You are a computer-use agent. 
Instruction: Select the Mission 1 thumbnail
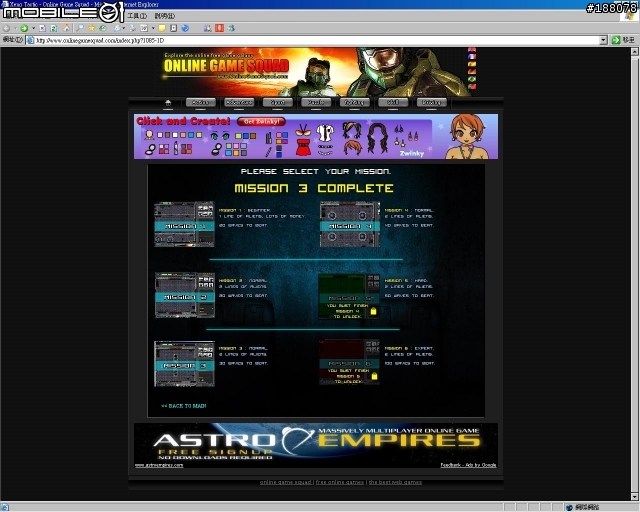click(184, 224)
